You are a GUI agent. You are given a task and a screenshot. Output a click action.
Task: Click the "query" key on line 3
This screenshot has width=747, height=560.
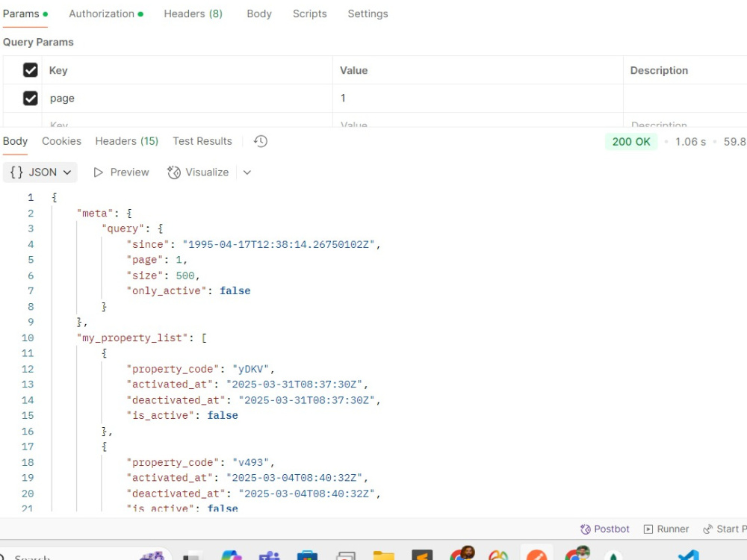pyautogui.click(x=123, y=228)
